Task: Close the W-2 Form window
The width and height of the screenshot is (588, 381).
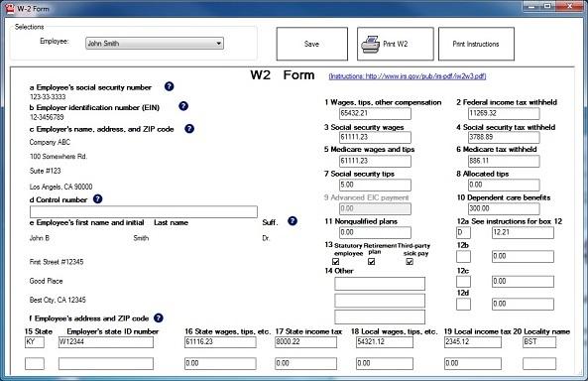Action: tap(569, 6)
